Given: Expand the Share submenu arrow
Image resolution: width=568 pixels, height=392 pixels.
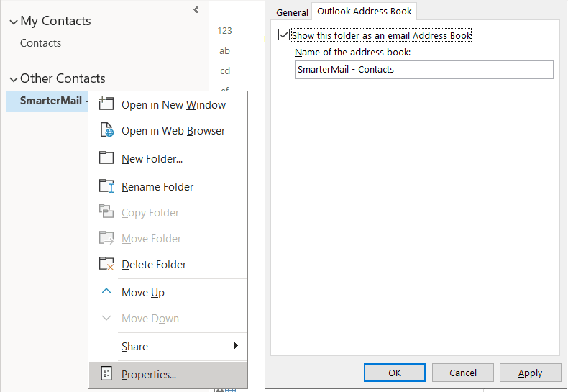Looking at the screenshot, I should click(x=236, y=346).
